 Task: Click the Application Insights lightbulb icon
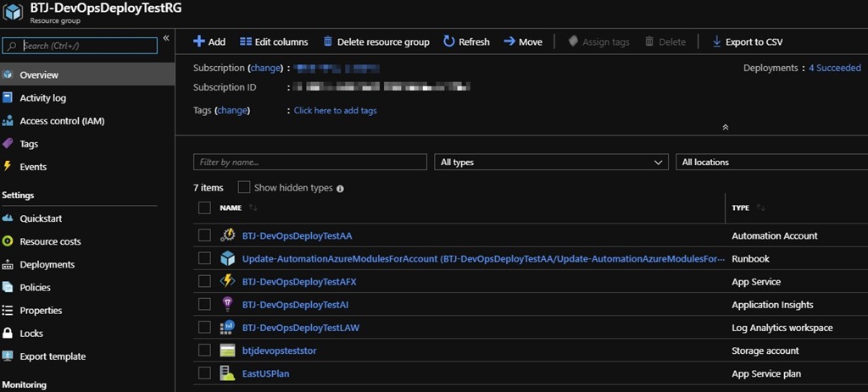click(x=227, y=304)
